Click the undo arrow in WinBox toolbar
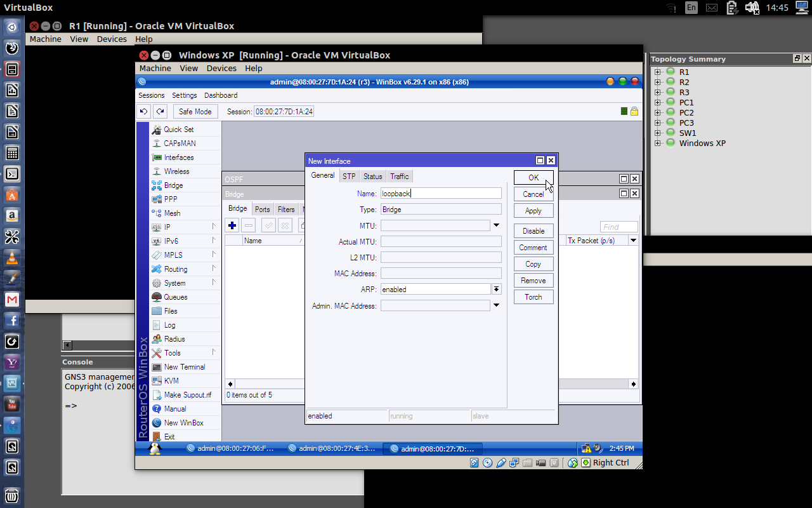The height and width of the screenshot is (508, 812). 144,111
